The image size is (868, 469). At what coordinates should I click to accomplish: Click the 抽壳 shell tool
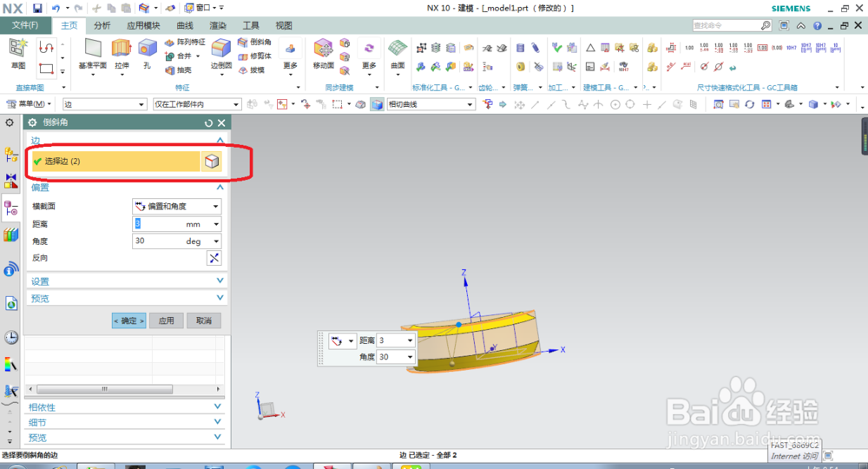click(x=178, y=69)
